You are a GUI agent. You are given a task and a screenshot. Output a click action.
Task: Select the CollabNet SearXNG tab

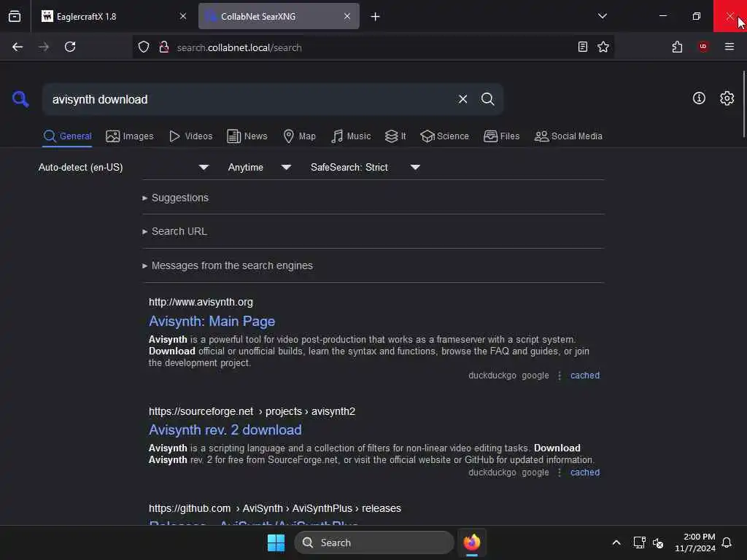[279, 16]
